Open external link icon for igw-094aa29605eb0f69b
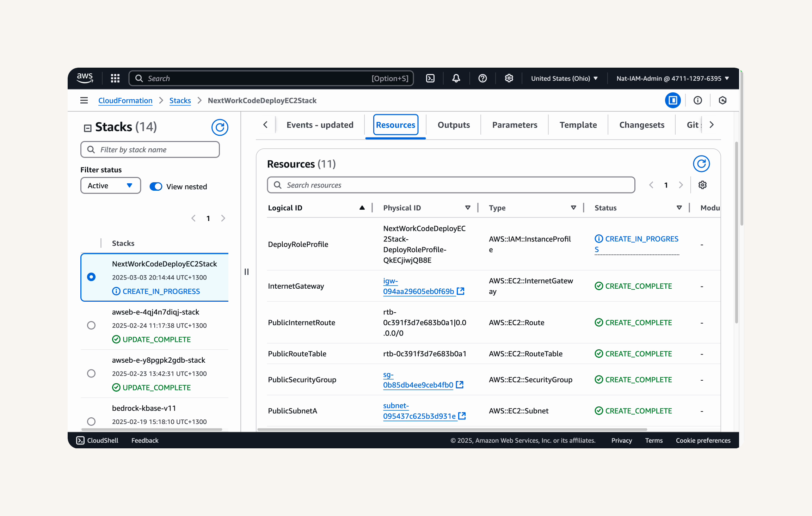The image size is (812, 516). pyautogui.click(x=461, y=291)
